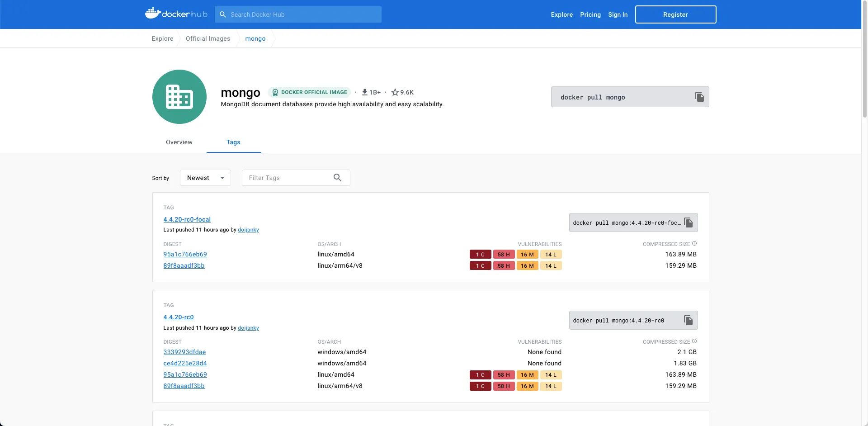Click the critical vulnerabilities badge for 4.4.20-rc0-focal amd64

pyautogui.click(x=480, y=255)
